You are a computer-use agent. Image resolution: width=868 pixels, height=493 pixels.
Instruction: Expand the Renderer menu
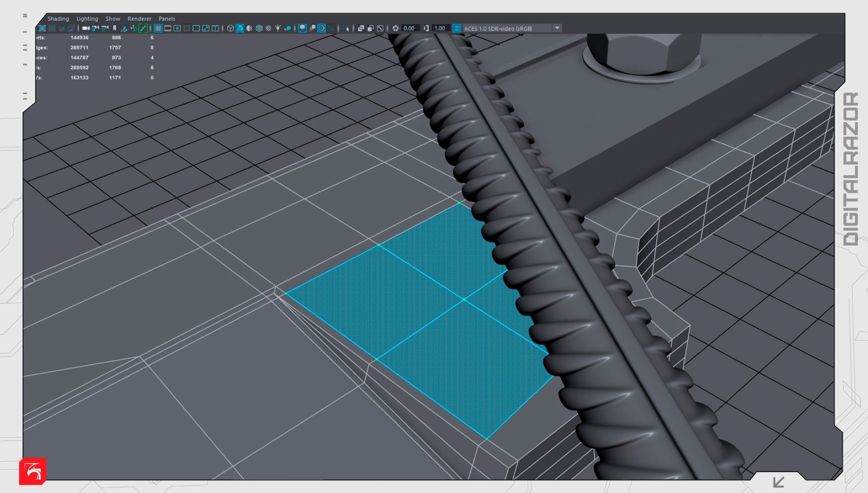pos(139,19)
